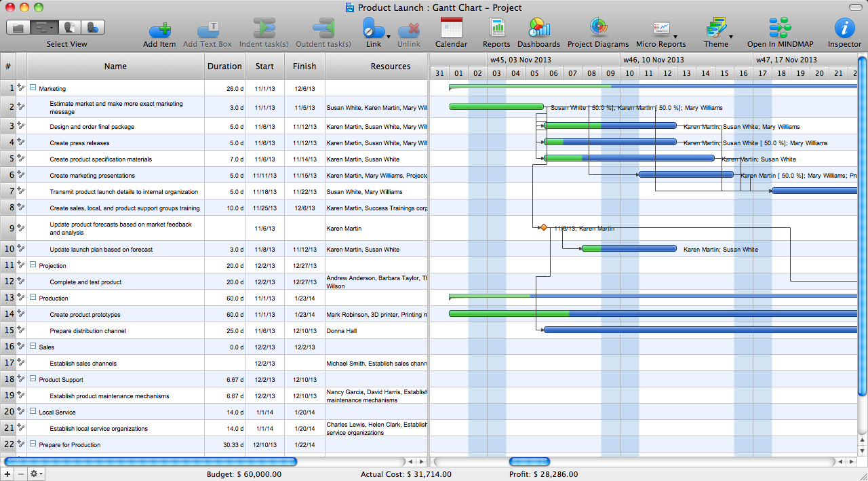Open the Theme dropdown menu
The width and height of the screenshot is (868, 481).
pyautogui.click(x=730, y=37)
